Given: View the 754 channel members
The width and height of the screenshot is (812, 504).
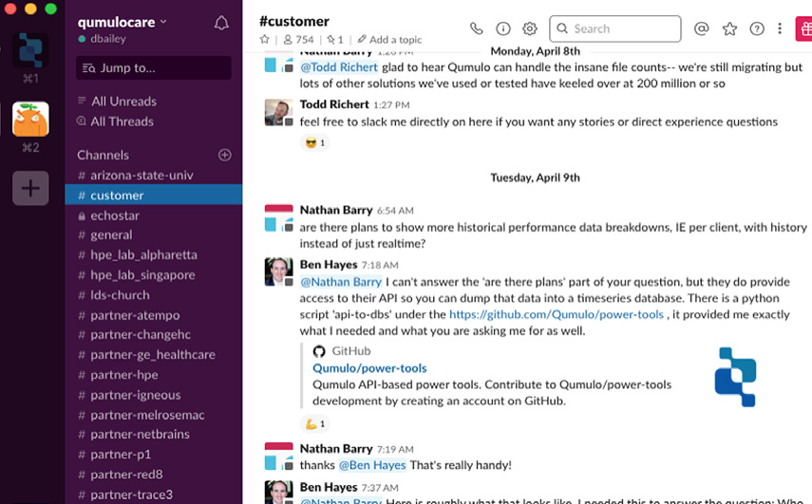Looking at the screenshot, I should 299,39.
